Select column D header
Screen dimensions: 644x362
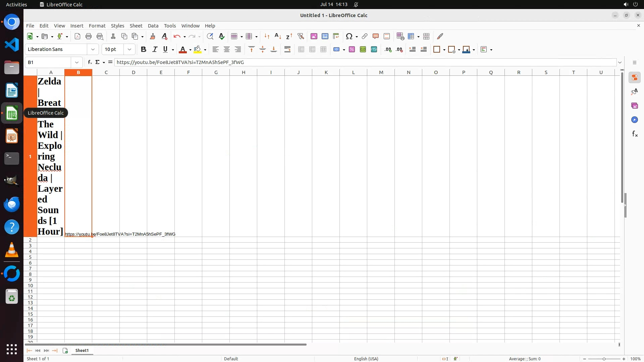[x=133, y=72]
